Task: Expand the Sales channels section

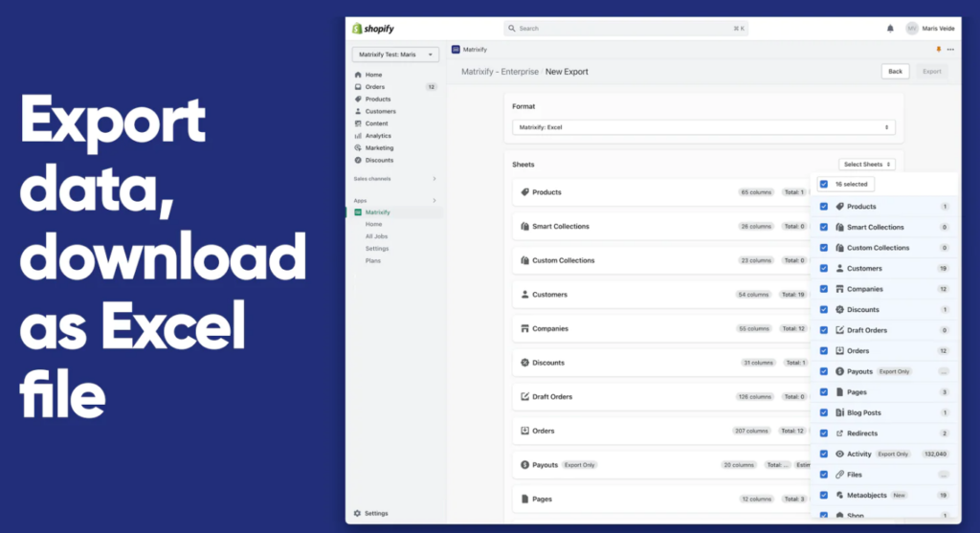Action: [434, 179]
